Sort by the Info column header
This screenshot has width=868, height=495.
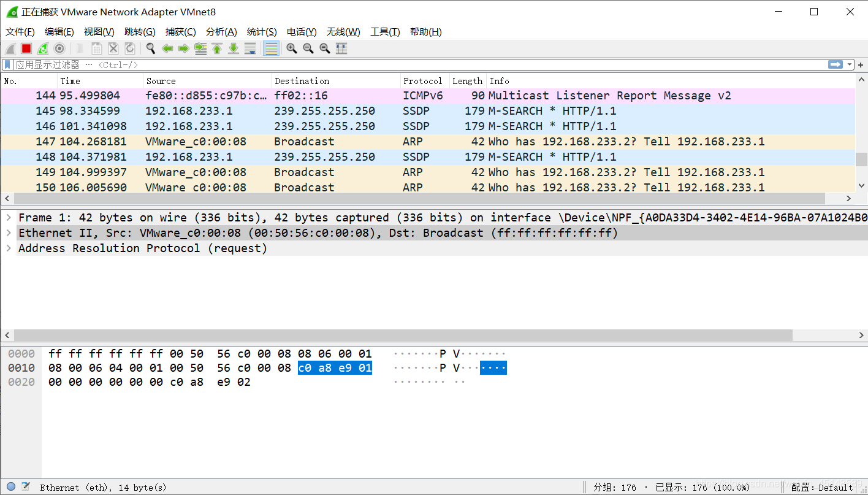pyautogui.click(x=671, y=81)
